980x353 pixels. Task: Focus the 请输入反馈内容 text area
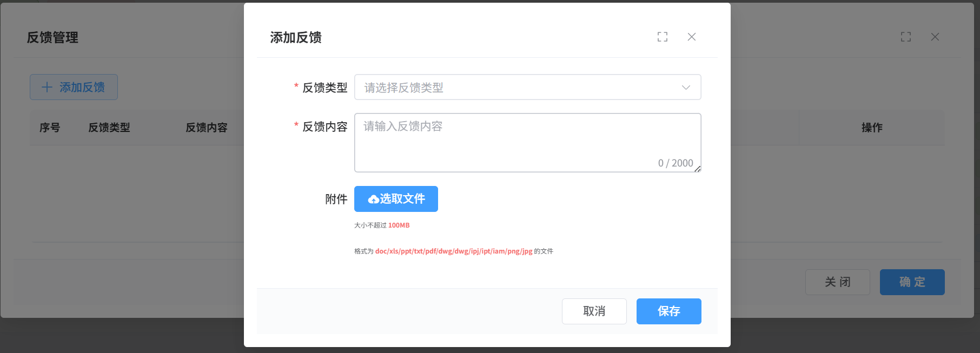[x=527, y=143]
